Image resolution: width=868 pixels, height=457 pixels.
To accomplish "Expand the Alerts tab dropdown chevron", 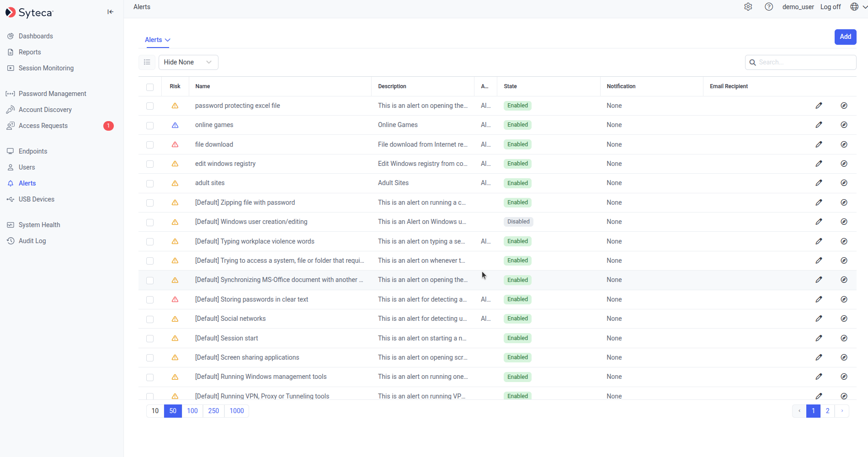I will pyautogui.click(x=168, y=40).
